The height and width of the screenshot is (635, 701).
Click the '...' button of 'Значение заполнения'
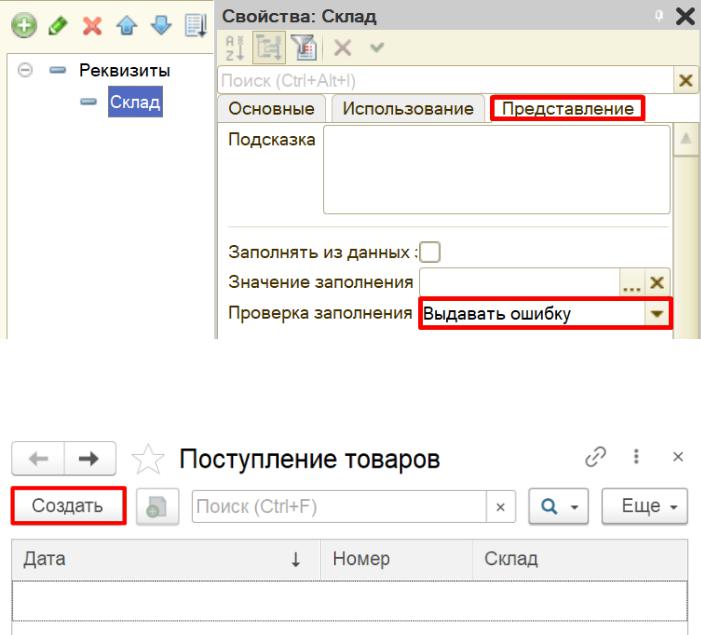click(x=632, y=283)
